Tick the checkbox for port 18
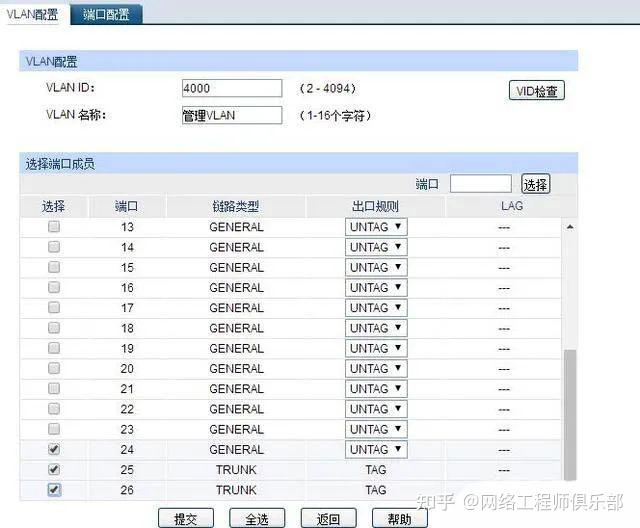640x528 pixels. click(x=54, y=328)
